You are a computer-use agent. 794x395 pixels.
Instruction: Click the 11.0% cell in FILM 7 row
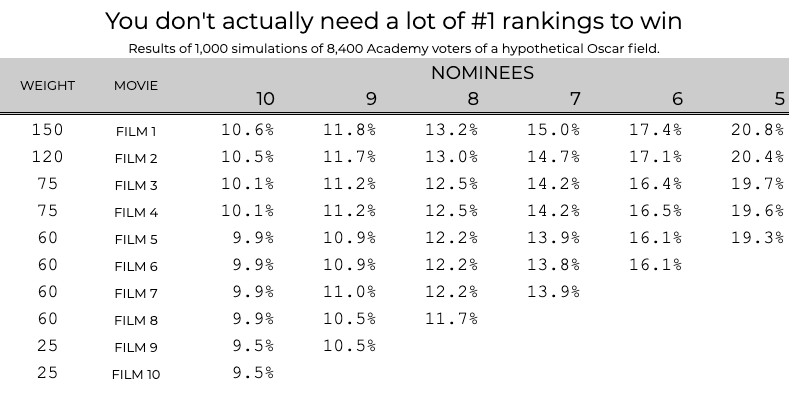click(350, 292)
